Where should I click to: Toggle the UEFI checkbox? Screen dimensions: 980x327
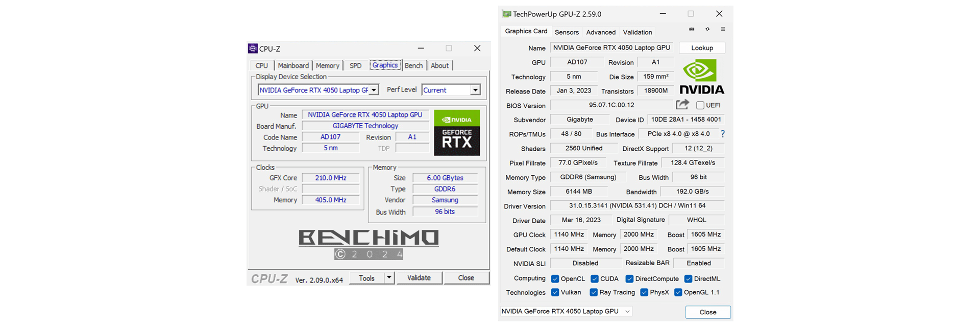tap(700, 105)
